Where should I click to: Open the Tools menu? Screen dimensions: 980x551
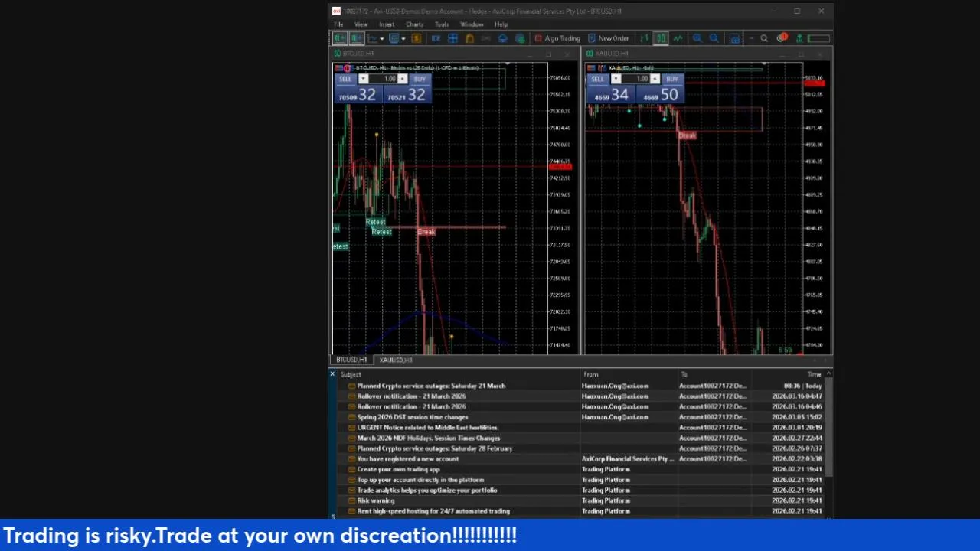[x=442, y=24]
